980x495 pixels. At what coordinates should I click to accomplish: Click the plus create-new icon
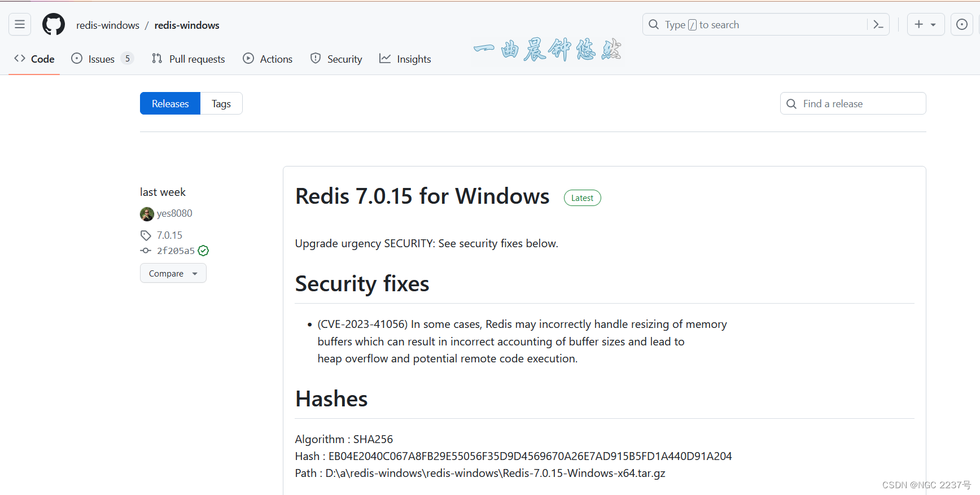point(919,24)
